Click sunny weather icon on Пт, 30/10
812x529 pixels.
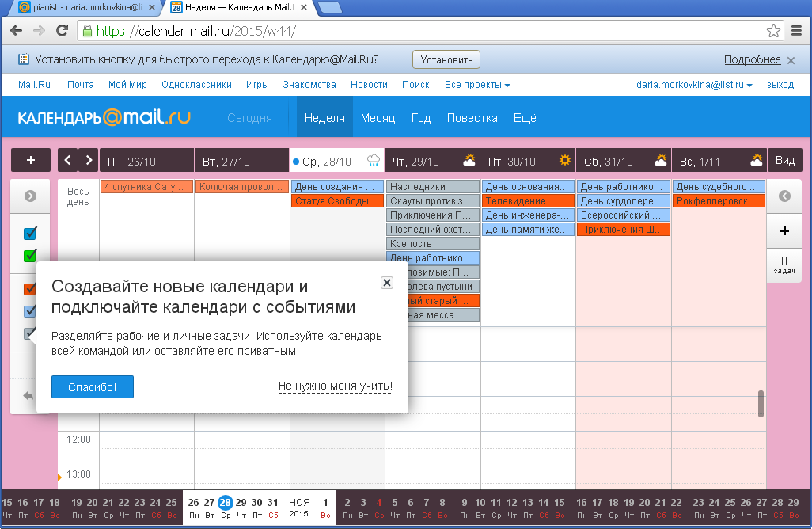click(565, 160)
